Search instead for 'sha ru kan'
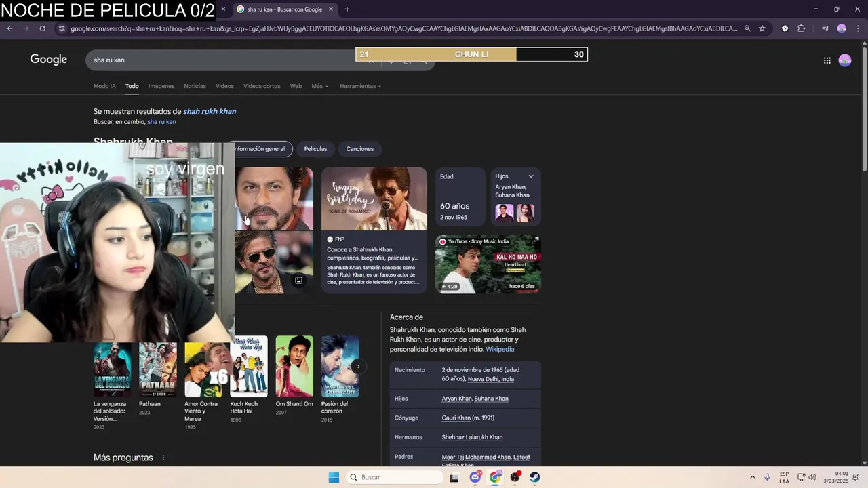Screen dimensions: 868x488 tap(161, 122)
